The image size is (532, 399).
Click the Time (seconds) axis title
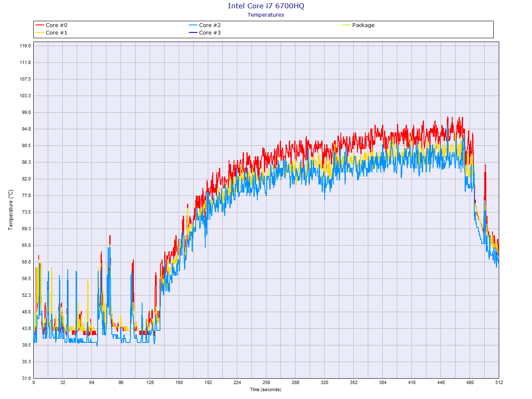click(x=266, y=389)
